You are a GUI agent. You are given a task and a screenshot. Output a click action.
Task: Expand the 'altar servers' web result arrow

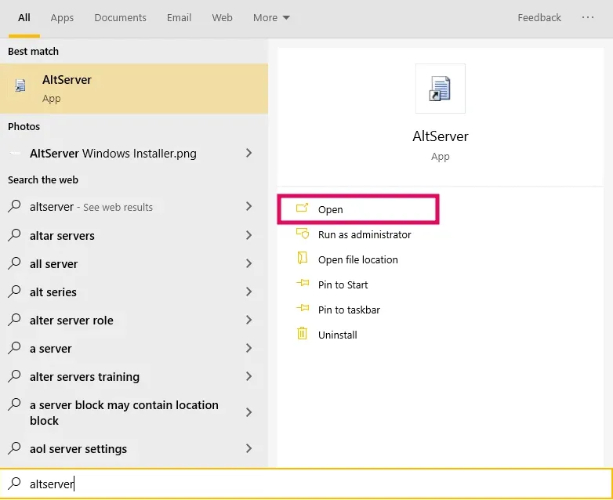pos(249,236)
